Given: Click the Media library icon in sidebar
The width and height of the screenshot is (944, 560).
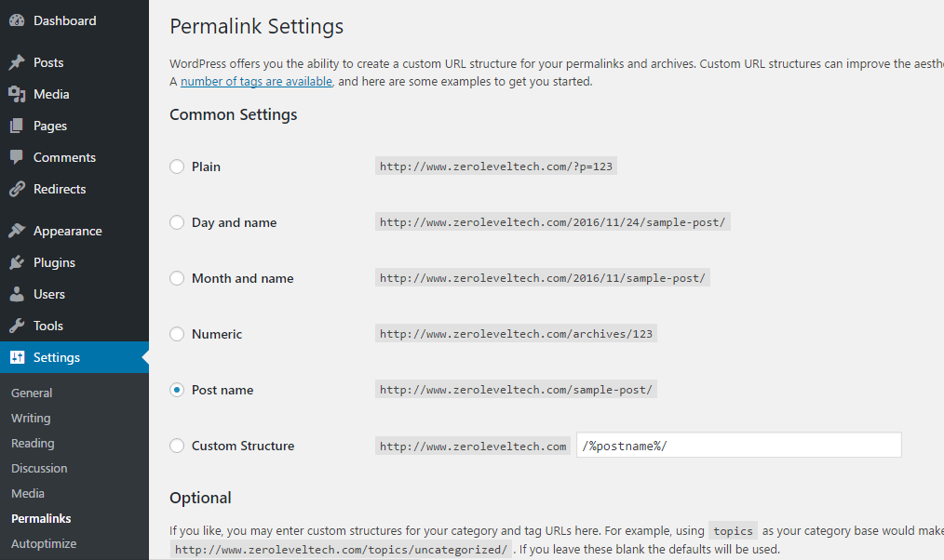Looking at the screenshot, I should [17, 95].
